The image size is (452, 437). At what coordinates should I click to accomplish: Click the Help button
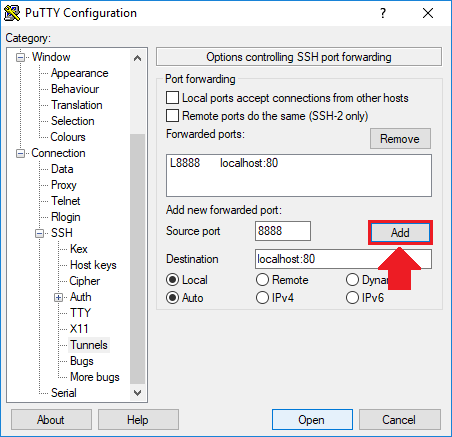138,420
